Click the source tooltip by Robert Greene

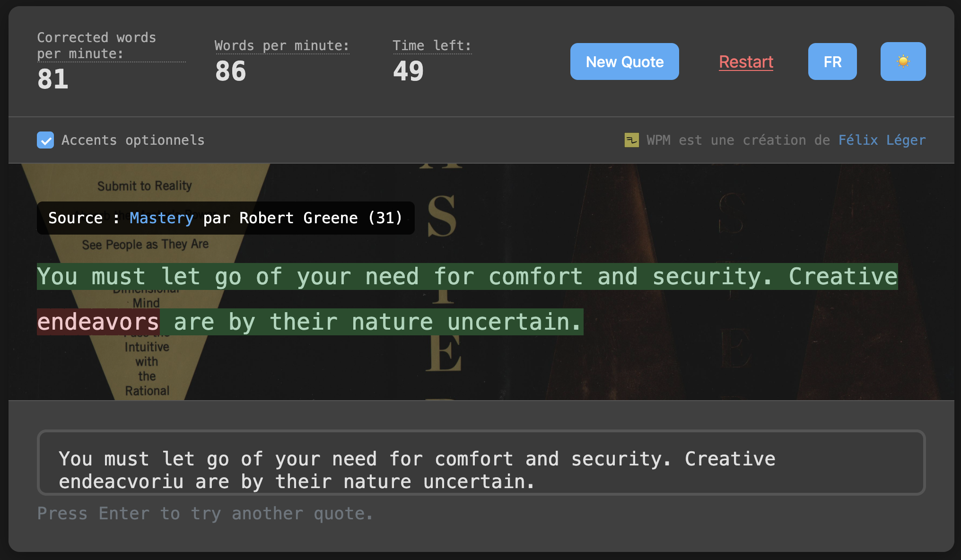click(x=298, y=218)
